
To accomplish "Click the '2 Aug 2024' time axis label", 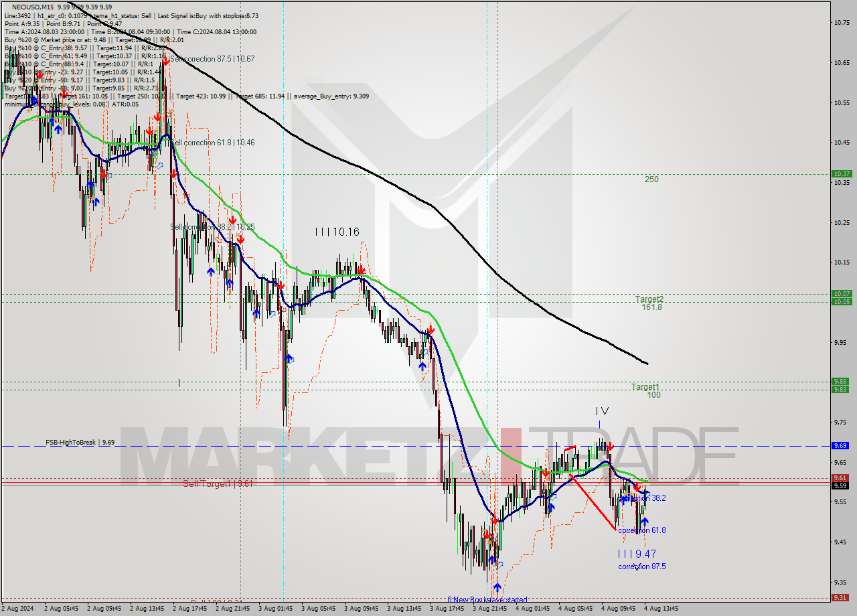I will point(17,609).
